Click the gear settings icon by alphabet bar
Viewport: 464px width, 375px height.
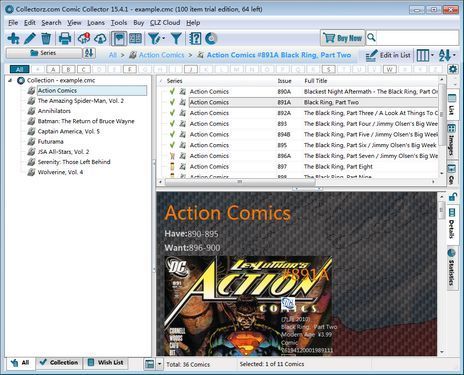click(x=453, y=69)
